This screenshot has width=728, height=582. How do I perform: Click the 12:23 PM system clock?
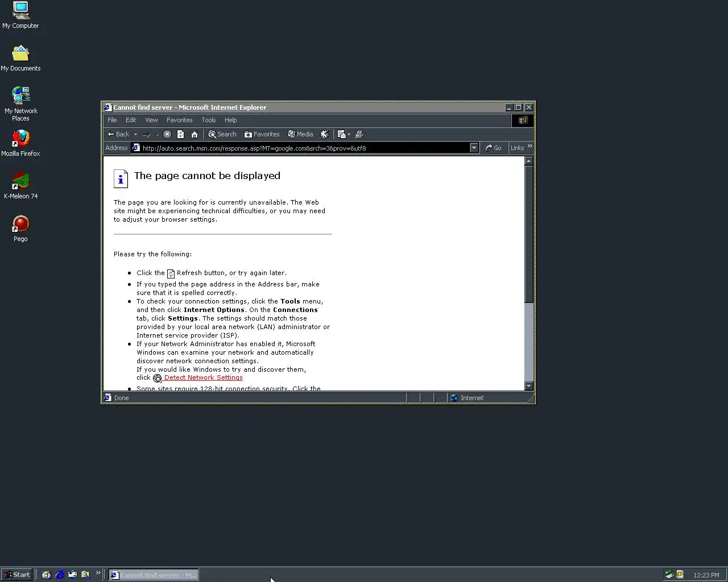(x=706, y=575)
